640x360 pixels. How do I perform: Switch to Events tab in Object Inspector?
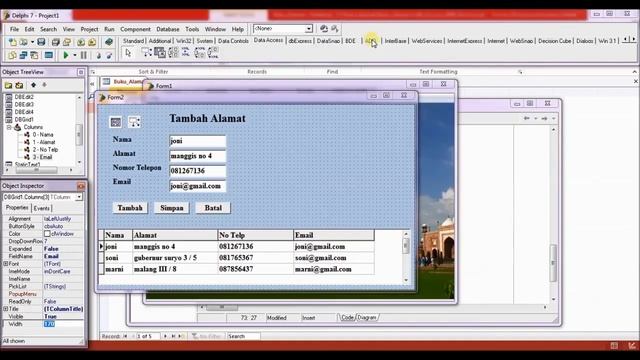click(42, 208)
